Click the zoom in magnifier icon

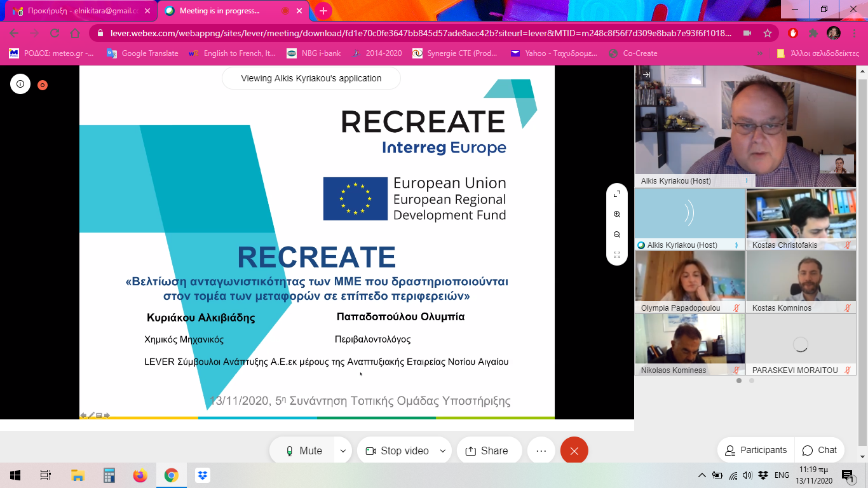617,214
